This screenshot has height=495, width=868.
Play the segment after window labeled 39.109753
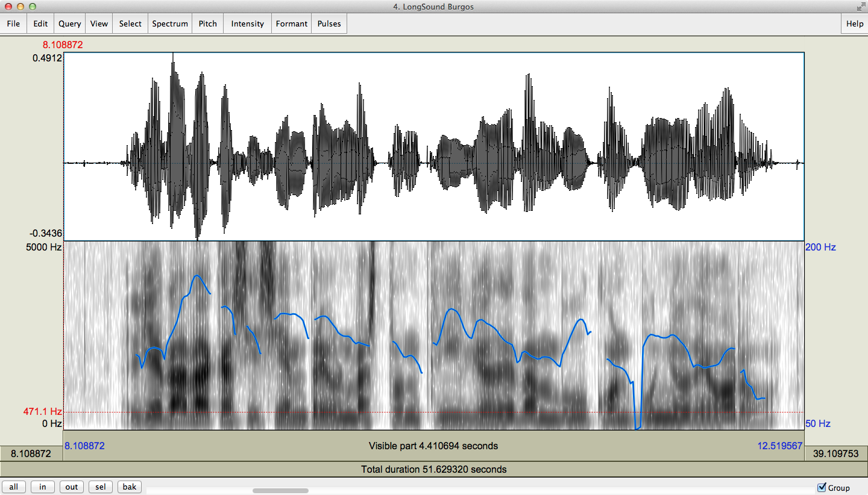(x=836, y=453)
